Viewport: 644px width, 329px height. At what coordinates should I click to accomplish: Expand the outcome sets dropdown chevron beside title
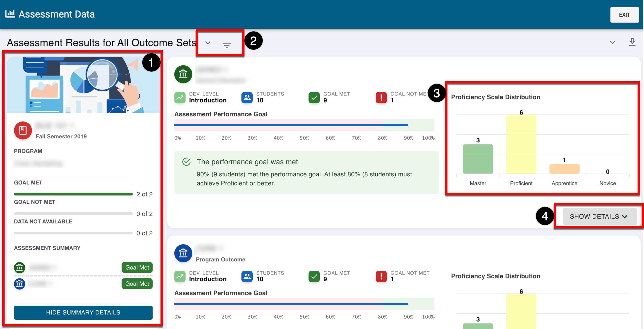tap(208, 43)
